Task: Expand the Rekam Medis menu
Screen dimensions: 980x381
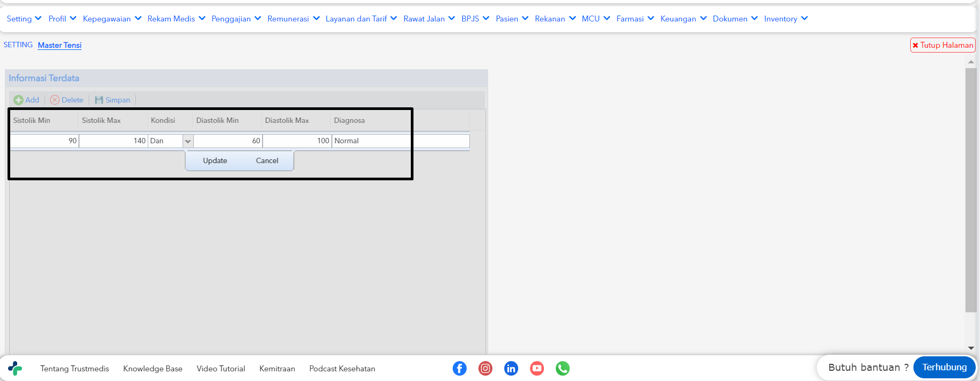Action: (177, 19)
